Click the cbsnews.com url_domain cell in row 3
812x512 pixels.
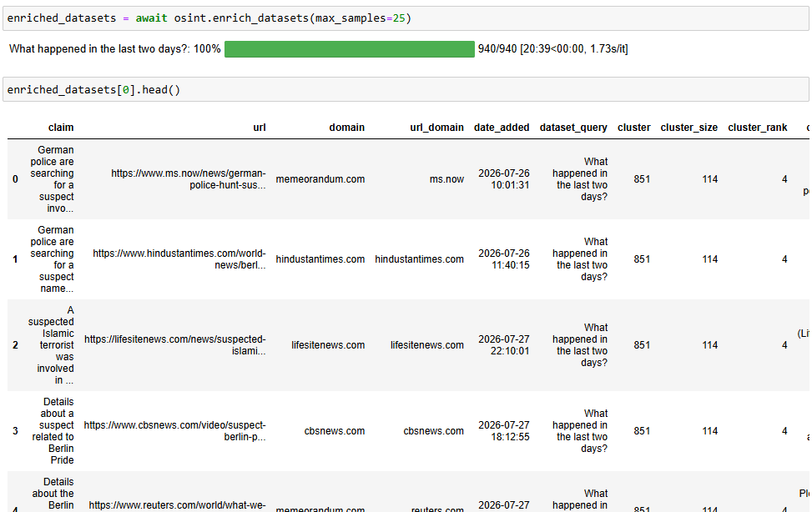pos(433,431)
